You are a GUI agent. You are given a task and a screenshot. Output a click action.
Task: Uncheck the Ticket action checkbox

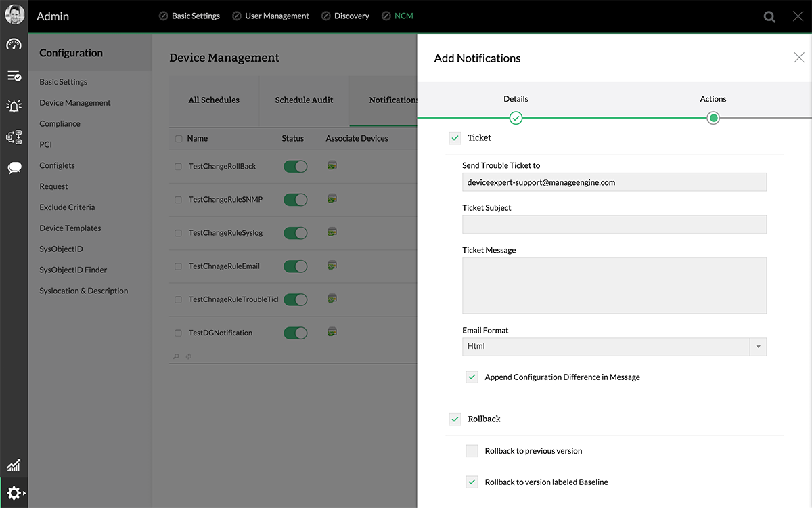click(455, 138)
